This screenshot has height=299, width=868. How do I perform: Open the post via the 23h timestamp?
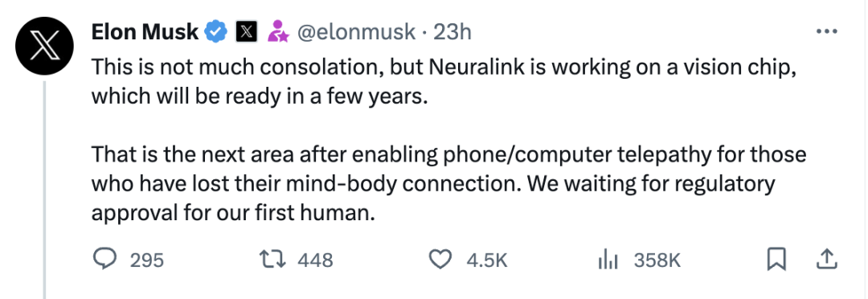coord(452,33)
